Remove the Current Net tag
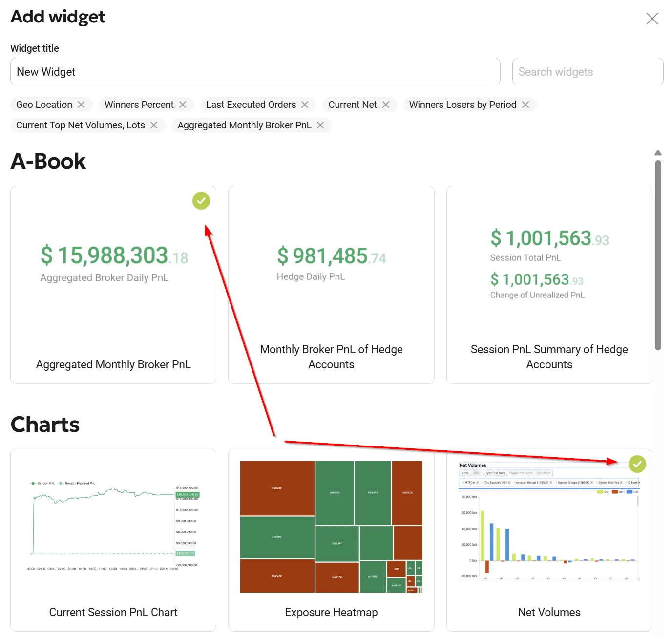This screenshot has width=672, height=637. [x=386, y=105]
